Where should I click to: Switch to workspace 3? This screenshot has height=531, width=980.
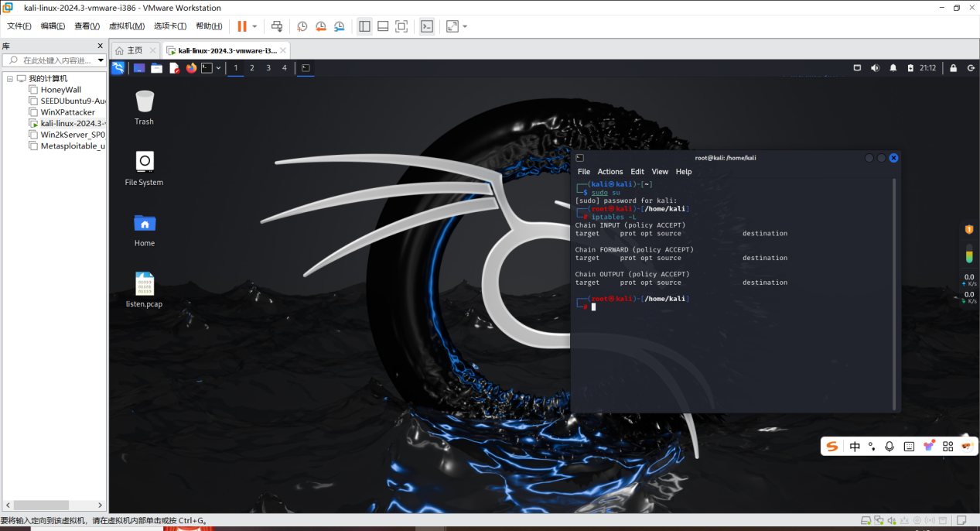pyautogui.click(x=268, y=68)
